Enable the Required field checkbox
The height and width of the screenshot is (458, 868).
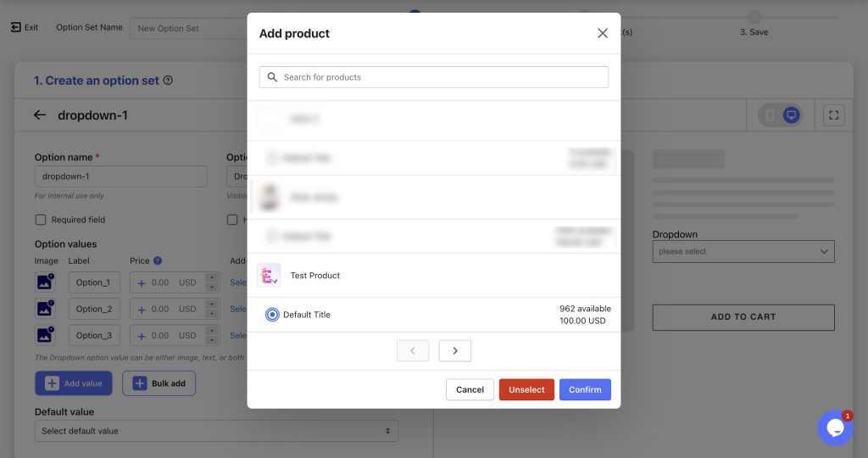click(x=41, y=220)
